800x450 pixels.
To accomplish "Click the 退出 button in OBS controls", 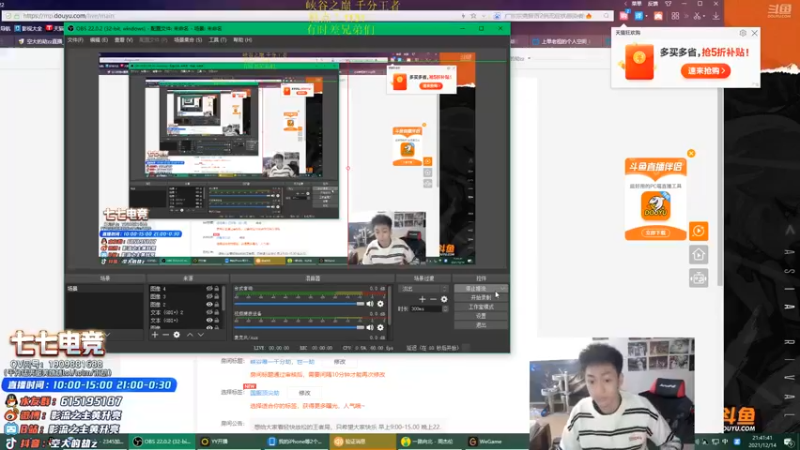I will coord(481,325).
